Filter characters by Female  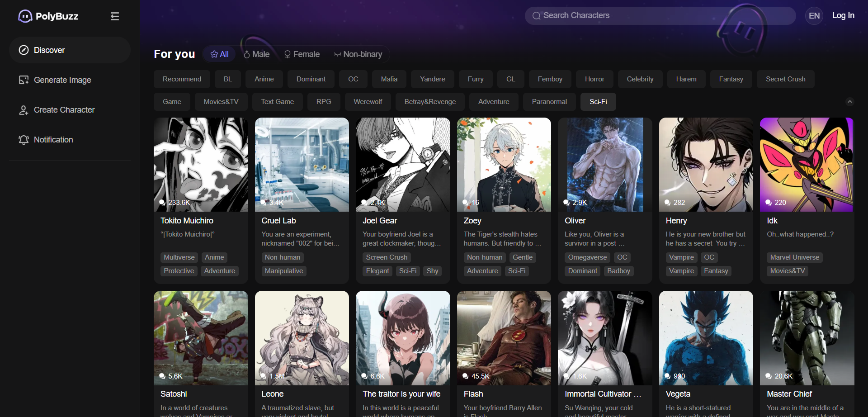point(302,54)
